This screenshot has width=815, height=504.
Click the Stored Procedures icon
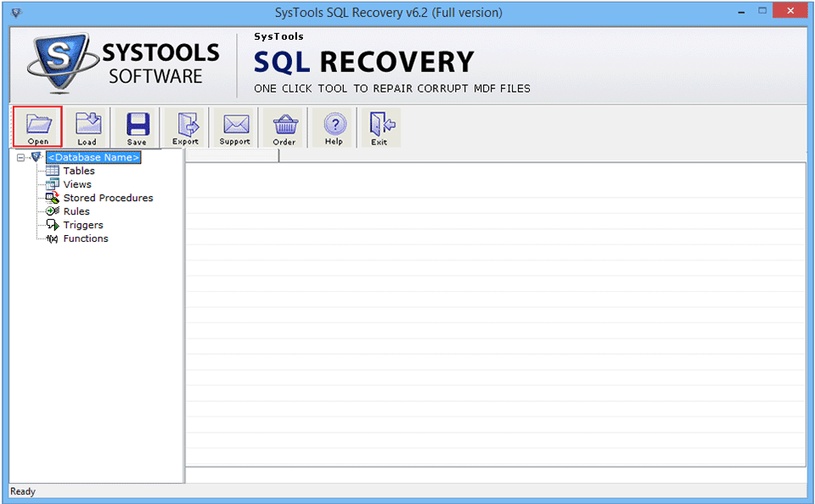tap(53, 198)
